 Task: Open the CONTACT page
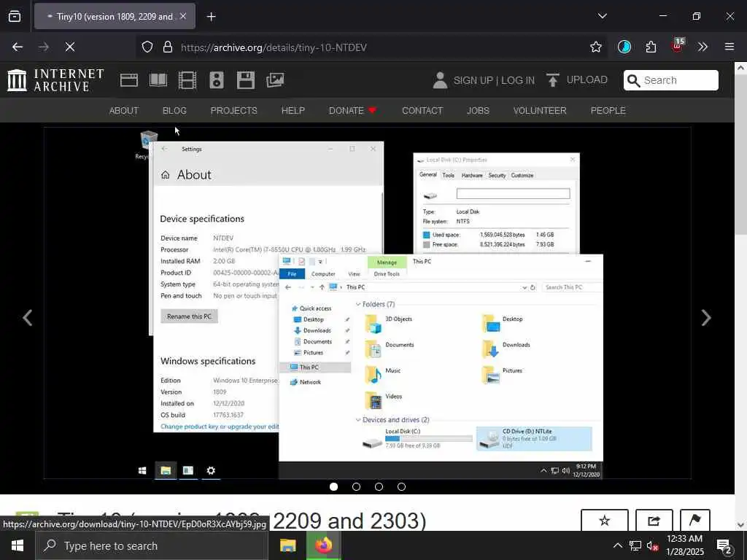(422, 111)
